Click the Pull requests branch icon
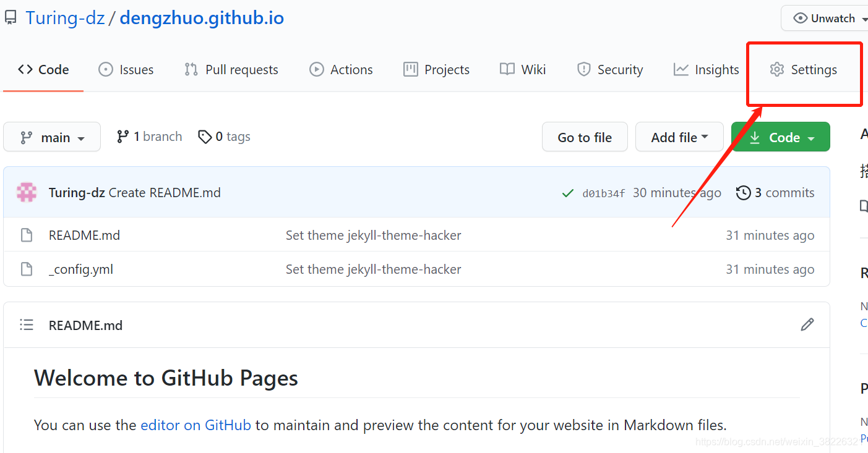Screen dimensions: 868x453 pyautogui.click(x=191, y=70)
